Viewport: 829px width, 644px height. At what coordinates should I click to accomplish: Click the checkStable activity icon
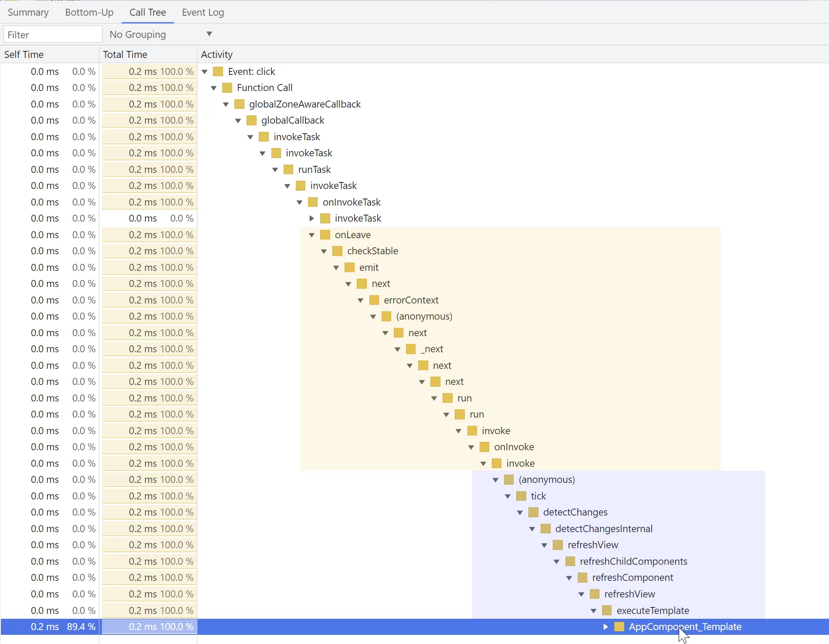click(337, 251)
